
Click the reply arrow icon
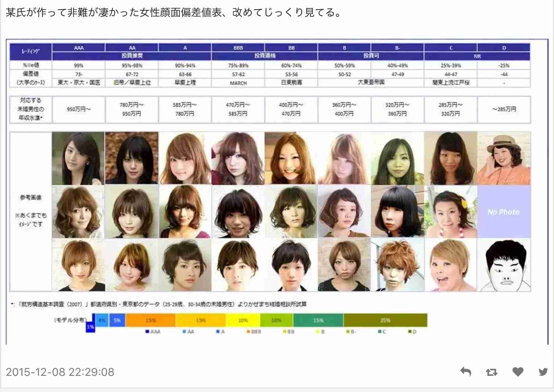(465, 372)
